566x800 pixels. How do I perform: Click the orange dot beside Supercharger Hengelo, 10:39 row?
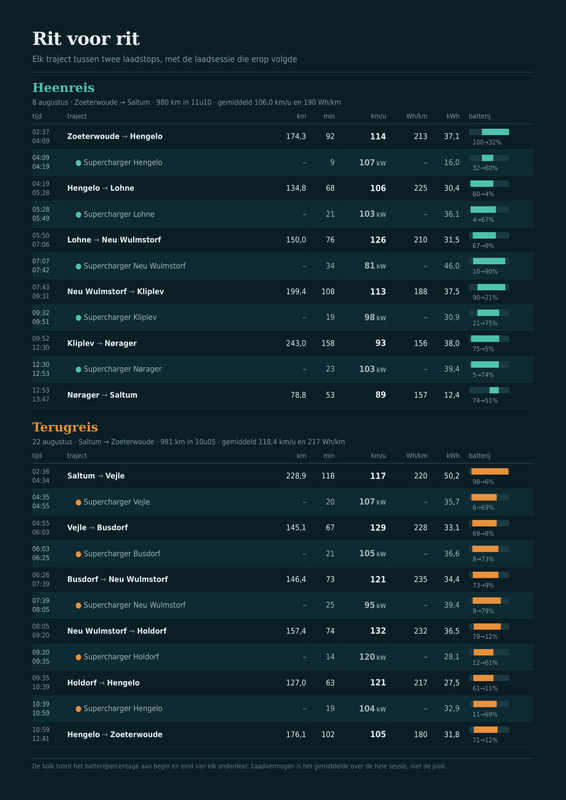[78, 709]
